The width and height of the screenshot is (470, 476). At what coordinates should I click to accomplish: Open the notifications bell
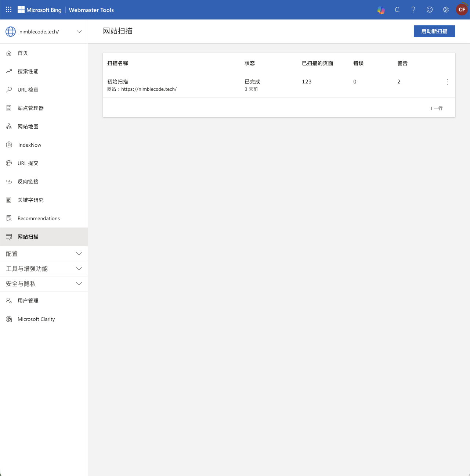397,10
